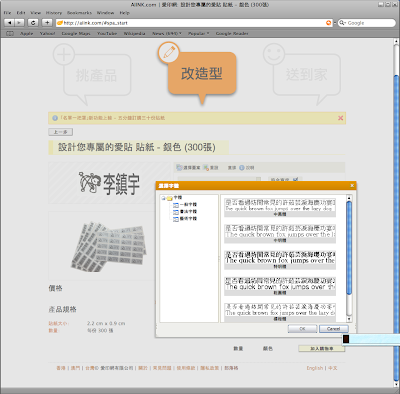Open the Google Reader bookmark
The width and height of the screenshot is (400, 394).
[x=232, y=33]
